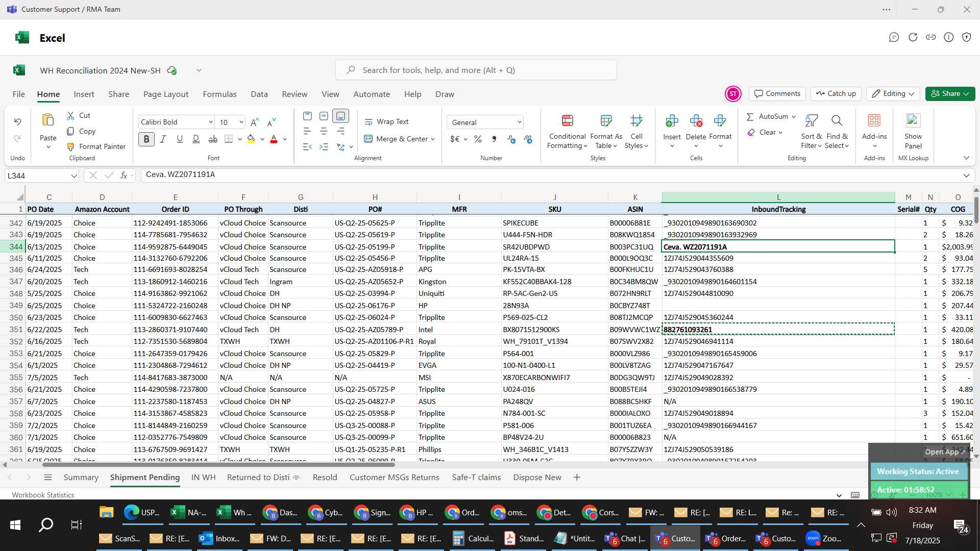Click the Delete cells icon
Image resolution: width=980 pixels, height=551 pixels.
coord(696,121)
